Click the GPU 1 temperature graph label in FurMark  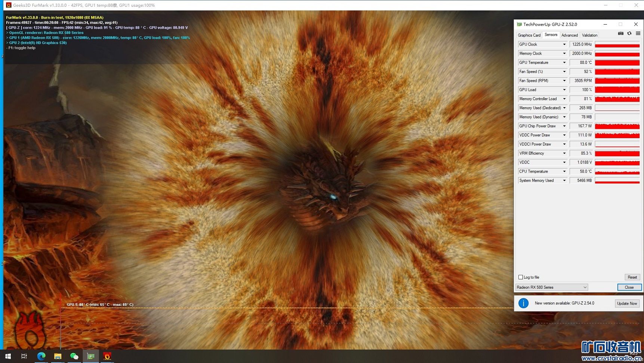(x=100, y=304)
